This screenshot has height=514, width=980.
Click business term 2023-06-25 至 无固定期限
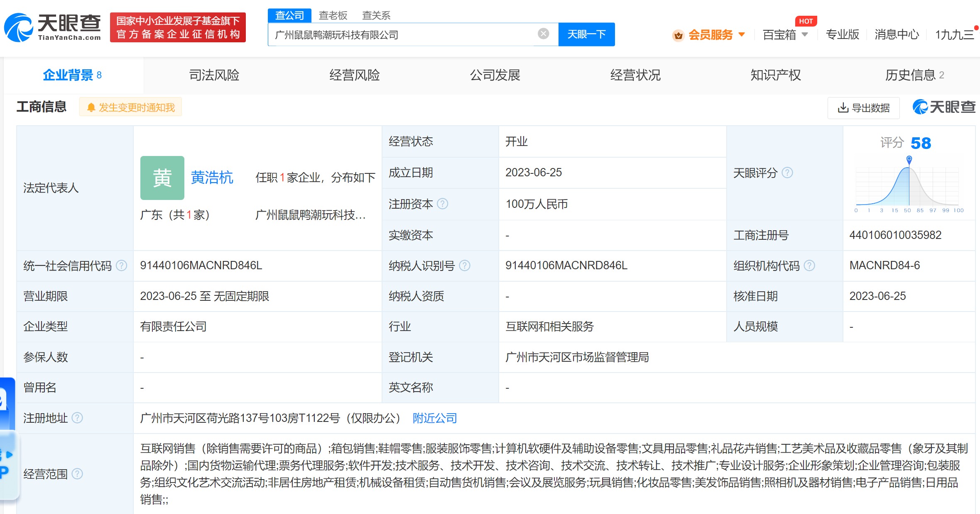pos(204,296)
